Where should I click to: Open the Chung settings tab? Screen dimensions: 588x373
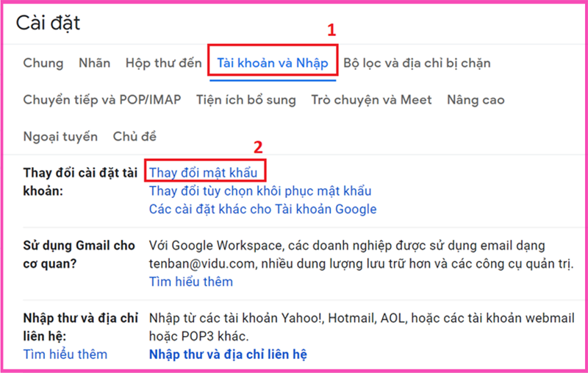43,63
